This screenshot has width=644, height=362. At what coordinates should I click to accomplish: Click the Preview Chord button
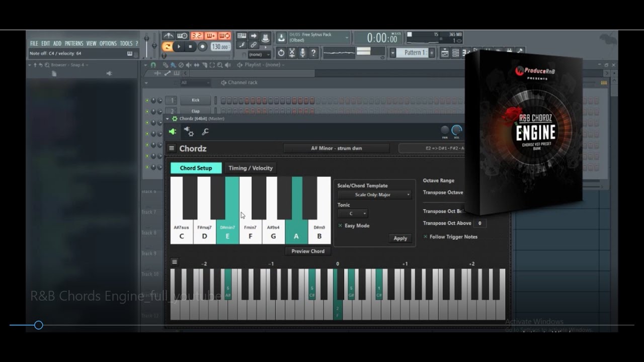pos(308,251)
